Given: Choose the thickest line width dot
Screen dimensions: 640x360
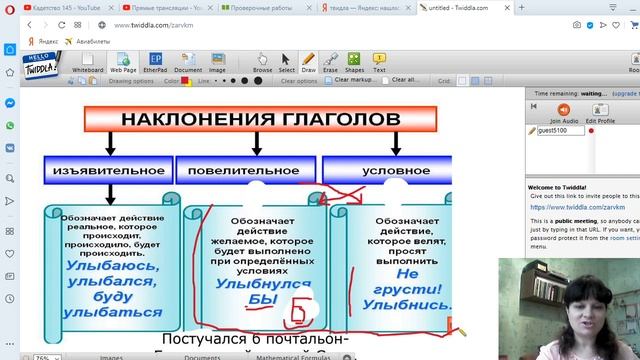Looking at the screenshot, I should 258,81.
